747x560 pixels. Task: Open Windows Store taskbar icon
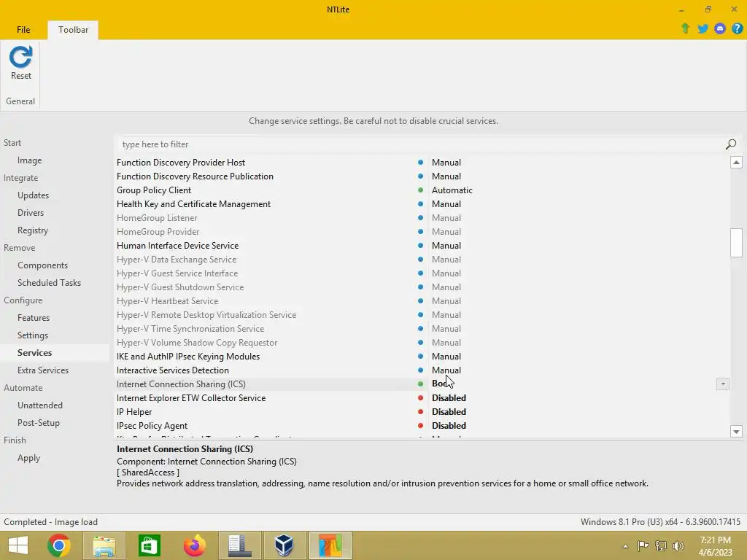click(149, 545)
